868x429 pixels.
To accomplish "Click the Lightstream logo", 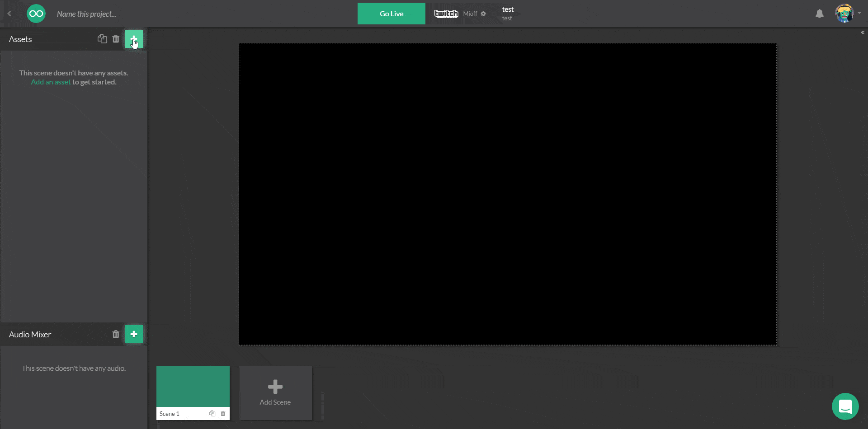I will pyautogui.click(x=36, y=13).
